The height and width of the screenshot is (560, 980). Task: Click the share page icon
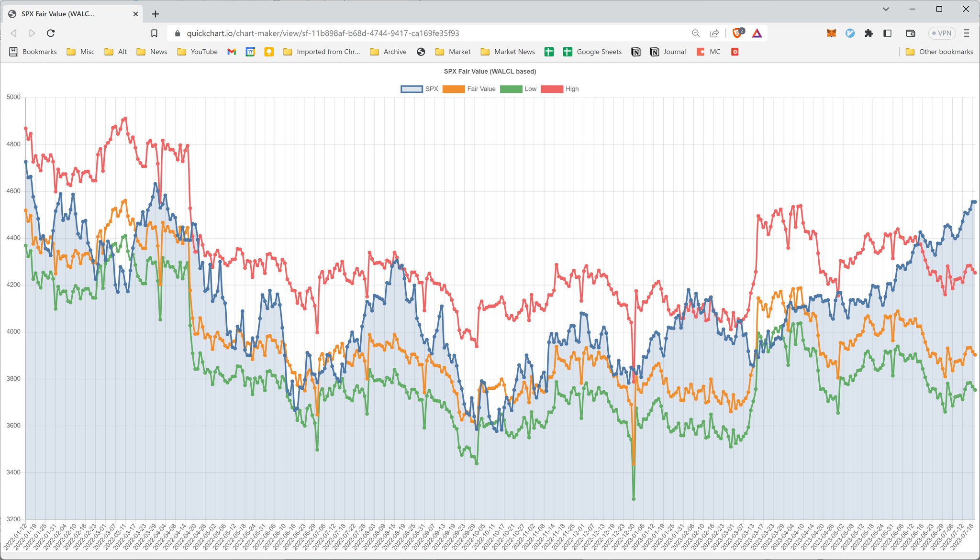pos(714,33)
